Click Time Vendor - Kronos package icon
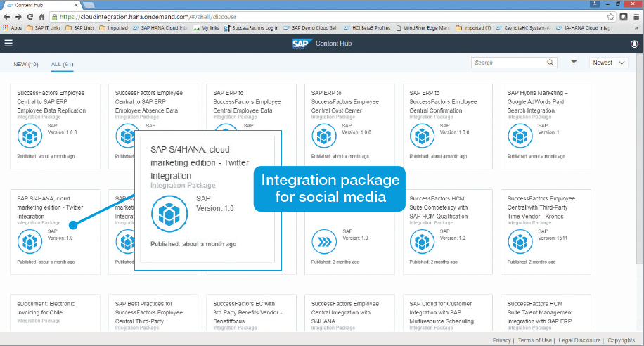 click(520, 241)
